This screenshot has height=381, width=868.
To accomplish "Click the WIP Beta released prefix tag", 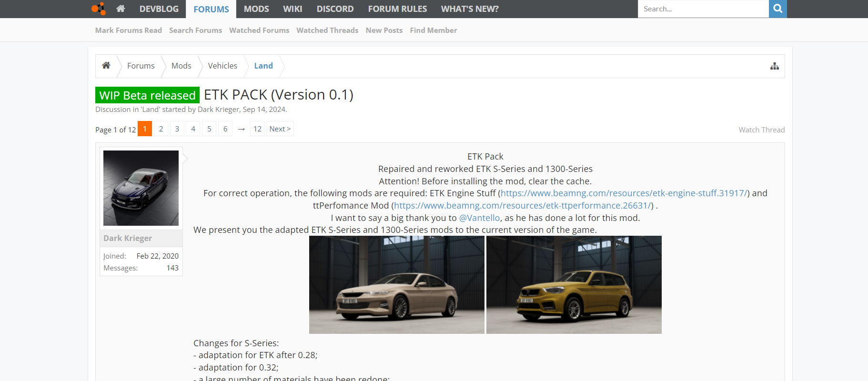I will click(x=147, y=95).
